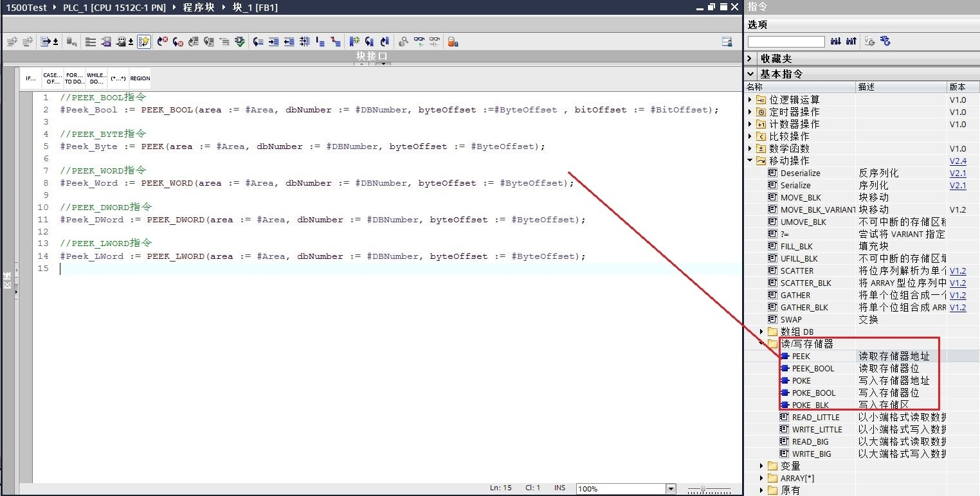This screenshot has width=980, height=496.
Task: Expand the ARRAY[*] folder
Action: [761, 478]
